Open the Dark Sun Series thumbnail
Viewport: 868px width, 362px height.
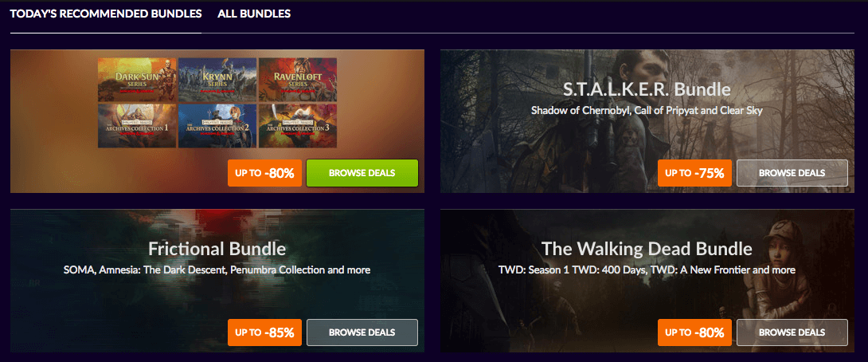coord(137,79)
